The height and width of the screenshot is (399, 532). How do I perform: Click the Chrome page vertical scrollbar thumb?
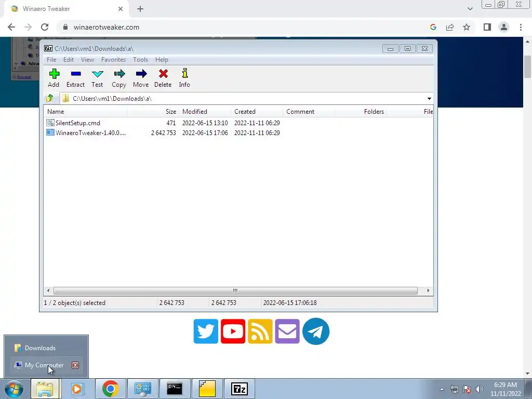(x=528, y=67)
